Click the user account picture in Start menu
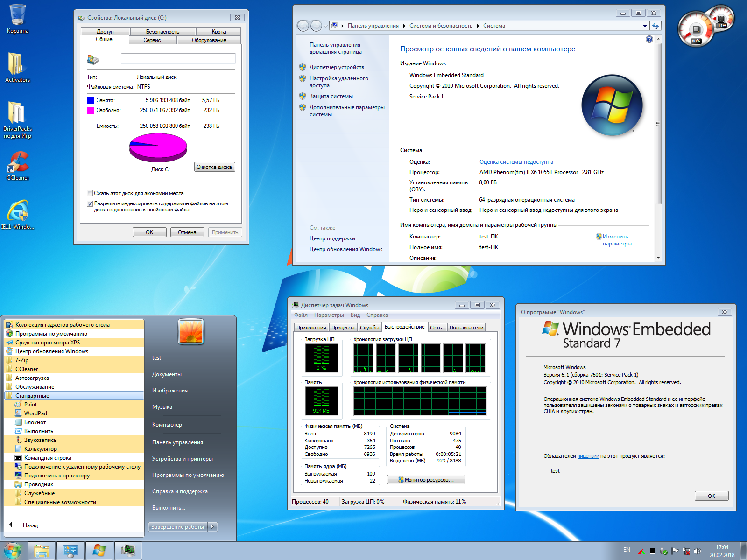This screenshot has height=560, width=747. (191, 331)
